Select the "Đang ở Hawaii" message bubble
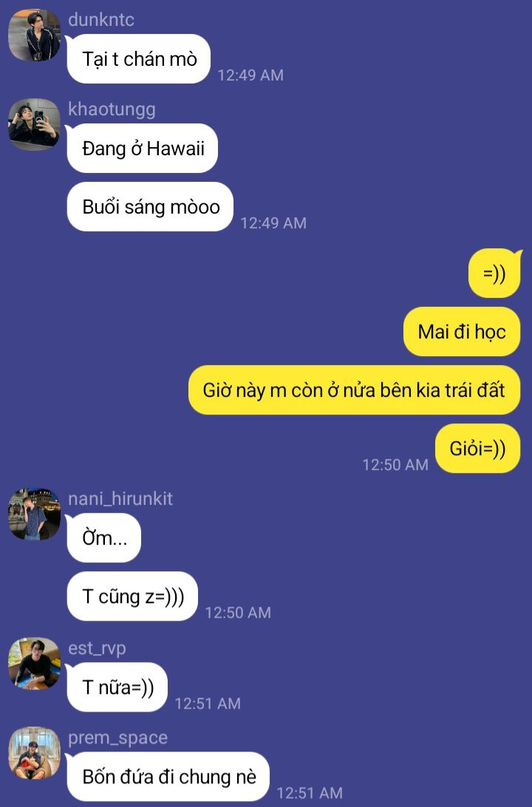Viewport: 532px width, 807px height. pyautogui.click(x=143, y=149)
